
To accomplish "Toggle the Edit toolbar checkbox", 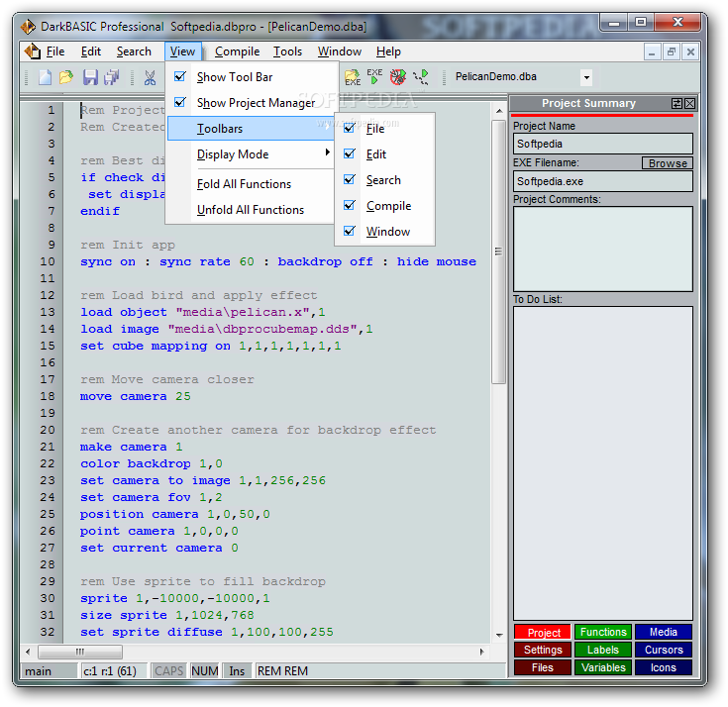I will pyautogui.click(x=350, y=153).
